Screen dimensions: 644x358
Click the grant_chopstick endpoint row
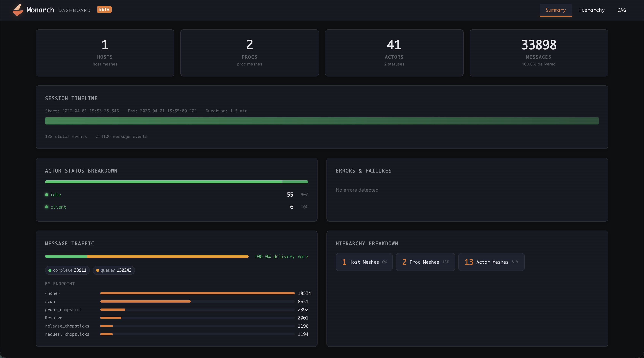64,310
